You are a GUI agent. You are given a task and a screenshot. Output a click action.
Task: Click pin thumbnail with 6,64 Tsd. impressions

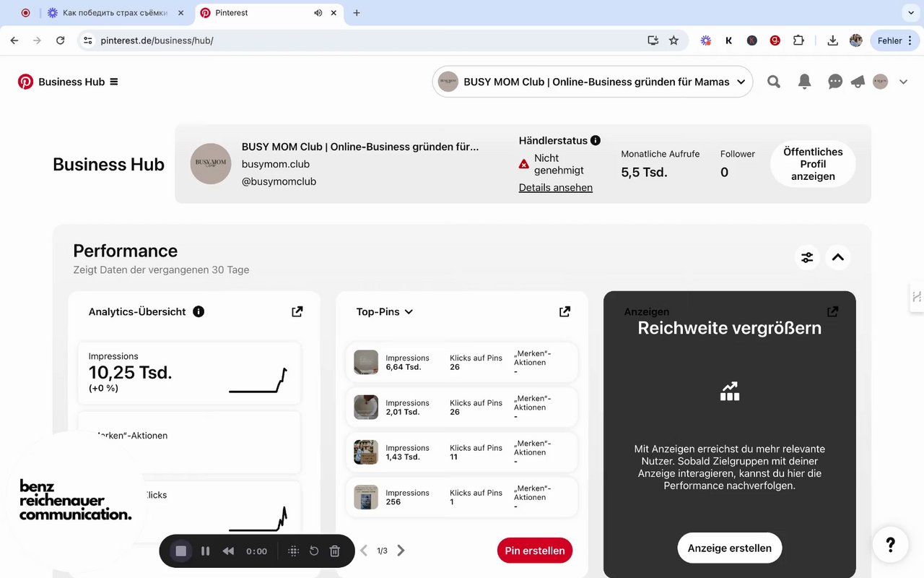tap(366, 362)
